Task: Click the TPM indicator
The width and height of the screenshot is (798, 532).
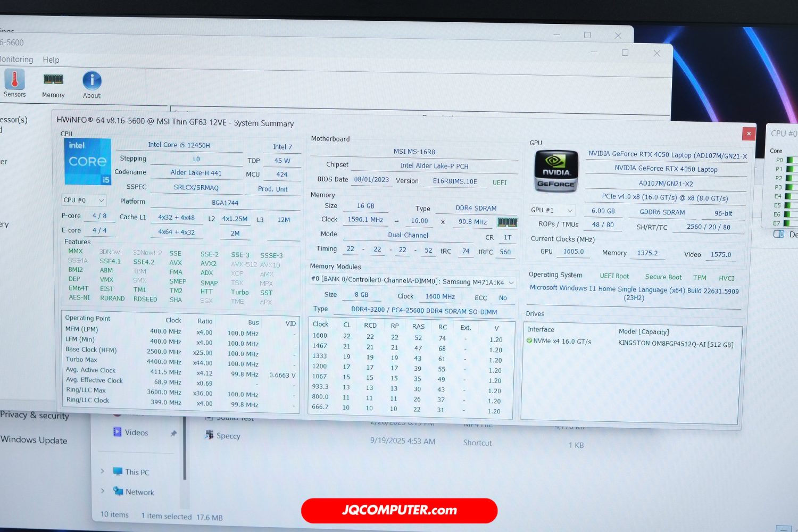Action: click(700, 278)
